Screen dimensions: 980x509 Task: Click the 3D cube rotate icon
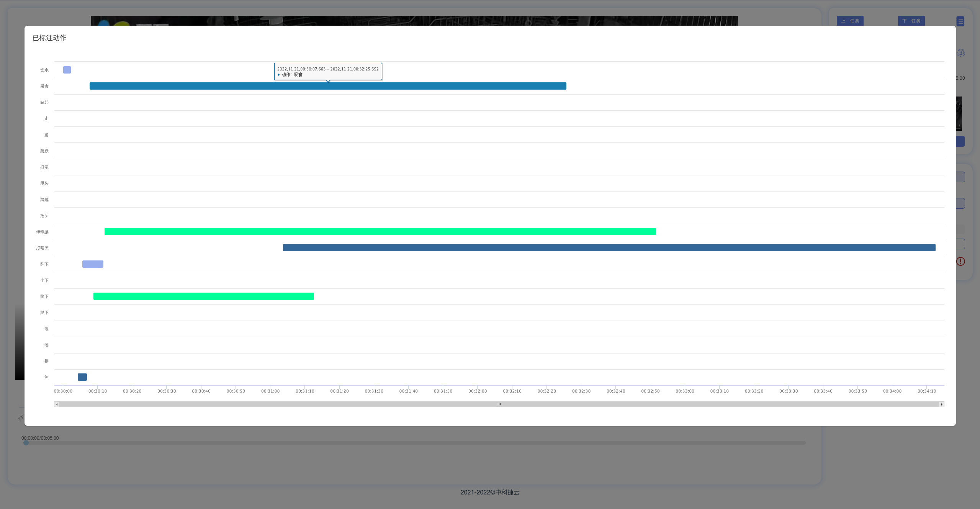961,53
